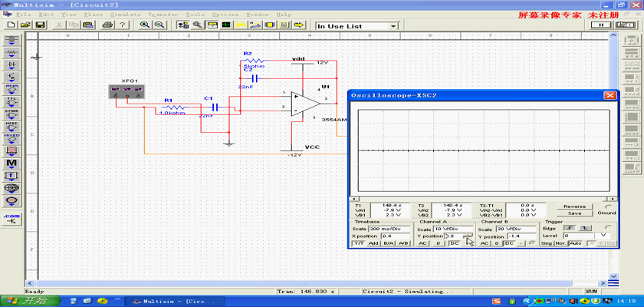Click the Cut scissors icon
Viewport: 644px width, 307px height.
pos(60,25)
